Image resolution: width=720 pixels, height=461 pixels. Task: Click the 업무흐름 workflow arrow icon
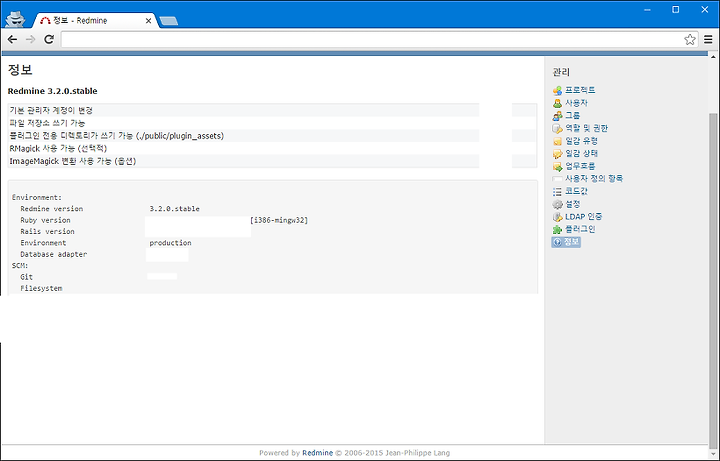[x=557, y=166]
